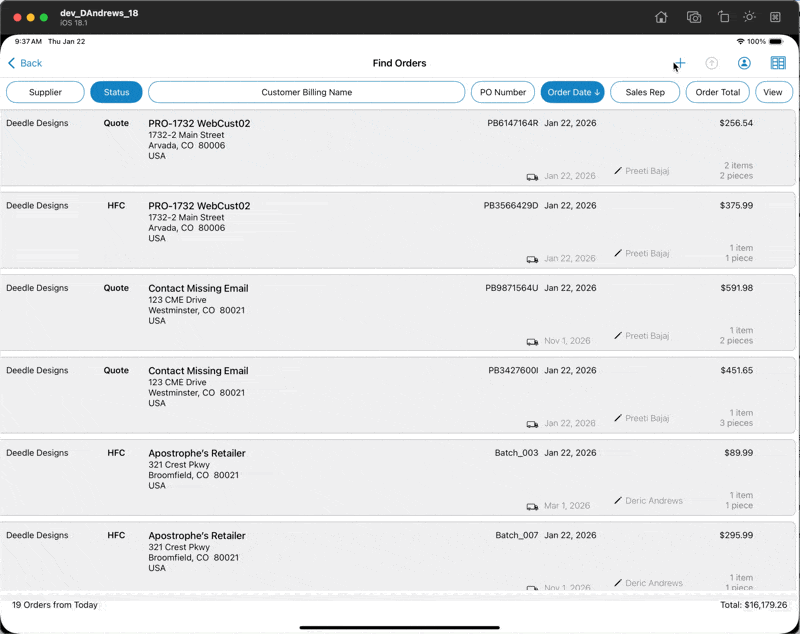Click the Total: $16,179.26 footer

pos(753,605)
